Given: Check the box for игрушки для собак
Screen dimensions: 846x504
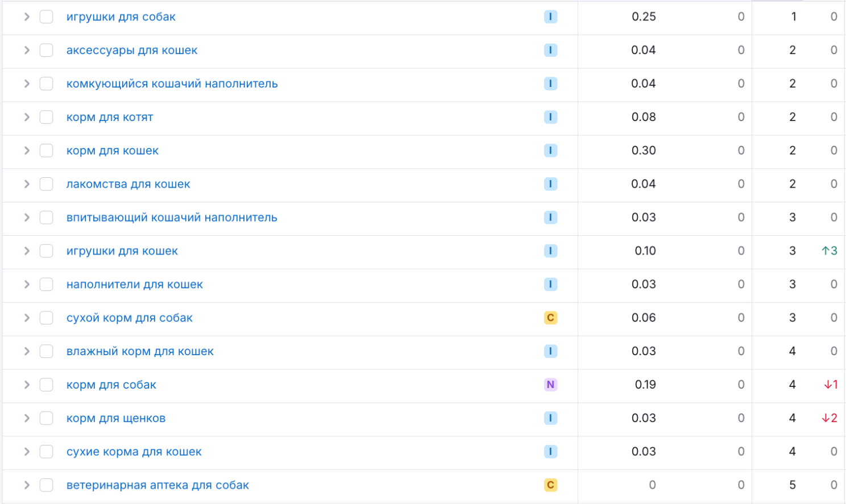Looking at the screenshot, I should (47, 17).
